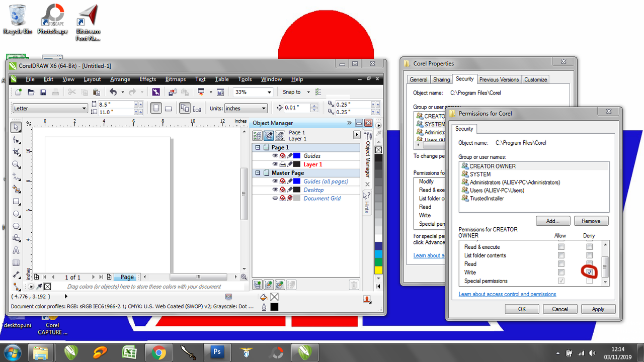Collapse the Master Page tree node
The image size is (644, 362).
(x=258, y=173)
